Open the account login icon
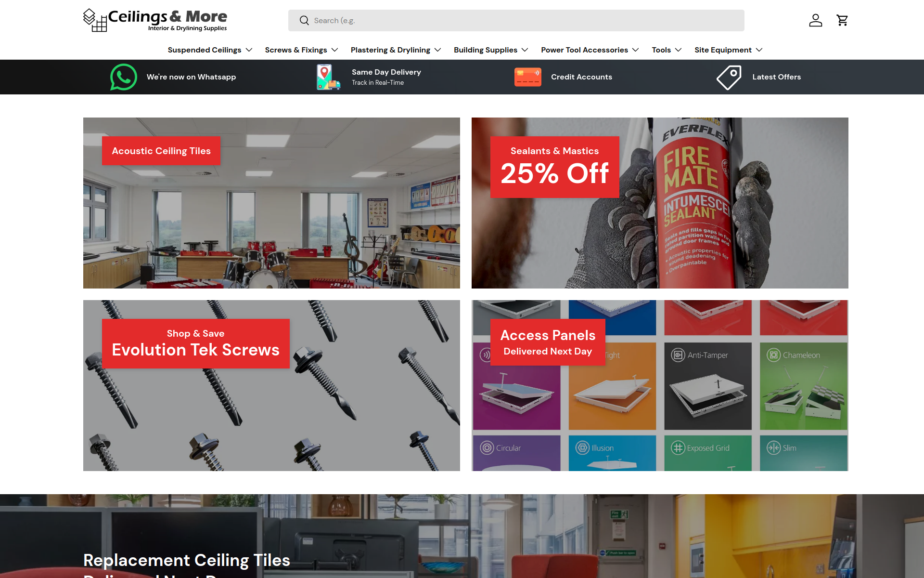Screen dimensions: 924x578 (815, 20)
